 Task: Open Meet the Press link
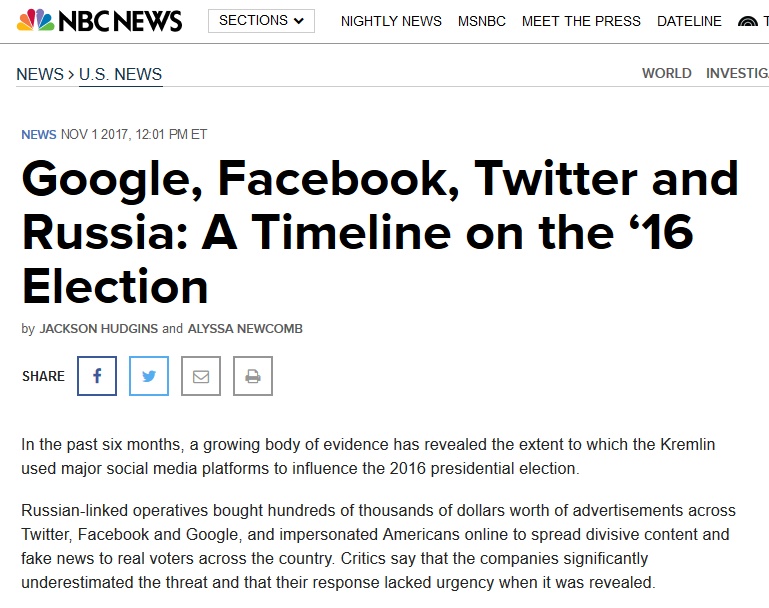coord(581,21)
